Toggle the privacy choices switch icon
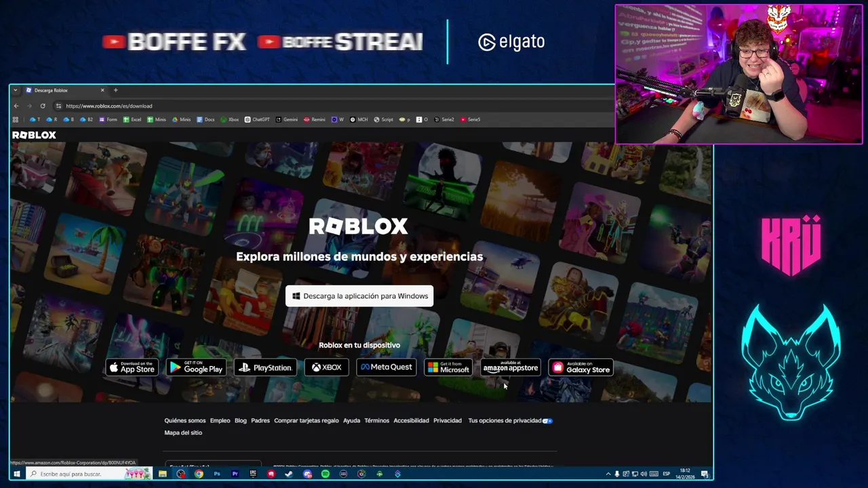This screenshot has height=488, width=868. (548, 420)
